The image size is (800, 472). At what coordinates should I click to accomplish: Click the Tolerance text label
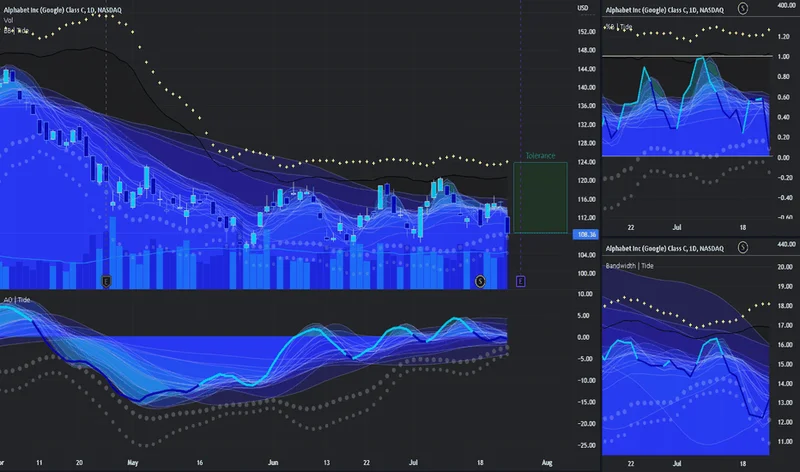pos(540,157)
